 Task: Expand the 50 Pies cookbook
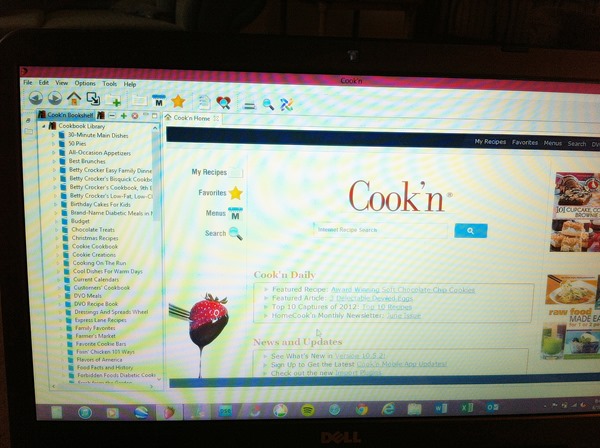click(53, 143)
